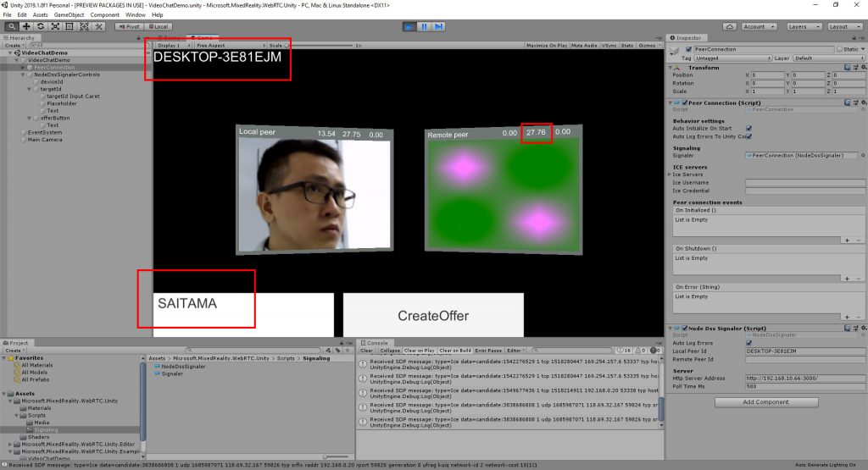The height and width of the screenshot is (470, 868).
Task: Toggle Error Pause in Console
Action: click(x=488, y=351)
